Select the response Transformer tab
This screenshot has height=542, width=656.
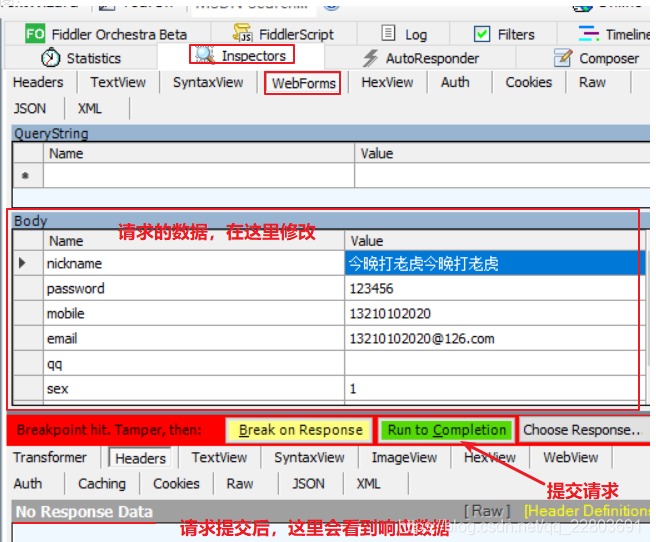point(50,457)
